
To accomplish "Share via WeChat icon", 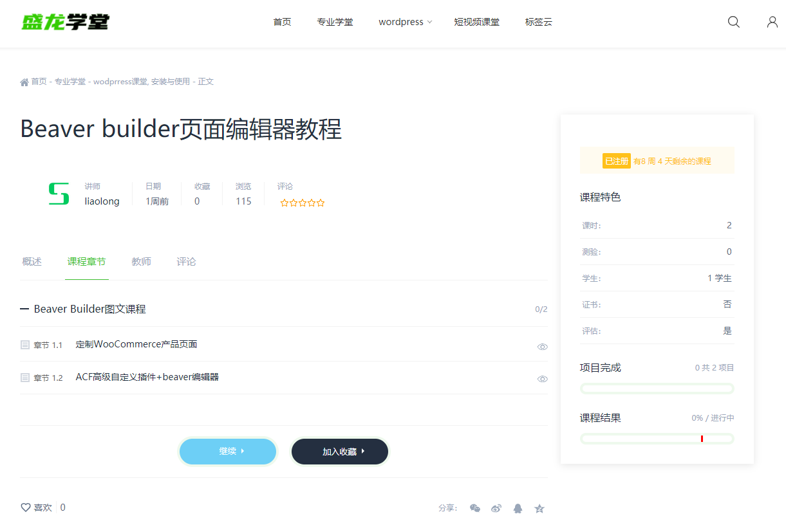I will point(475,508).
